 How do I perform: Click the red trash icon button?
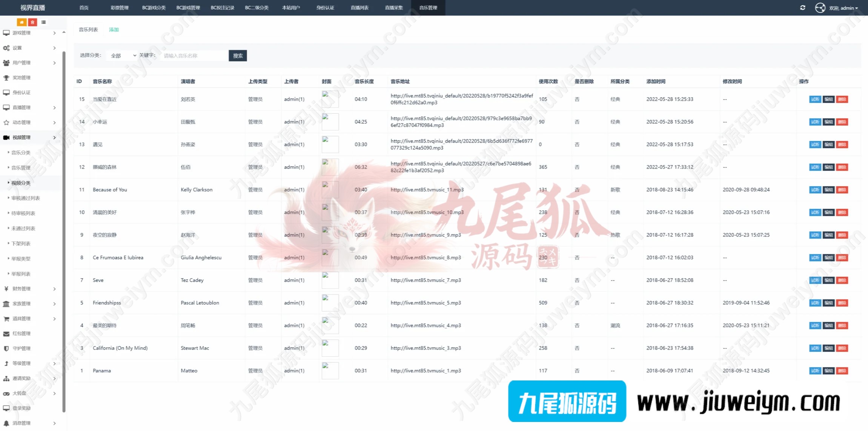point(32,22)
